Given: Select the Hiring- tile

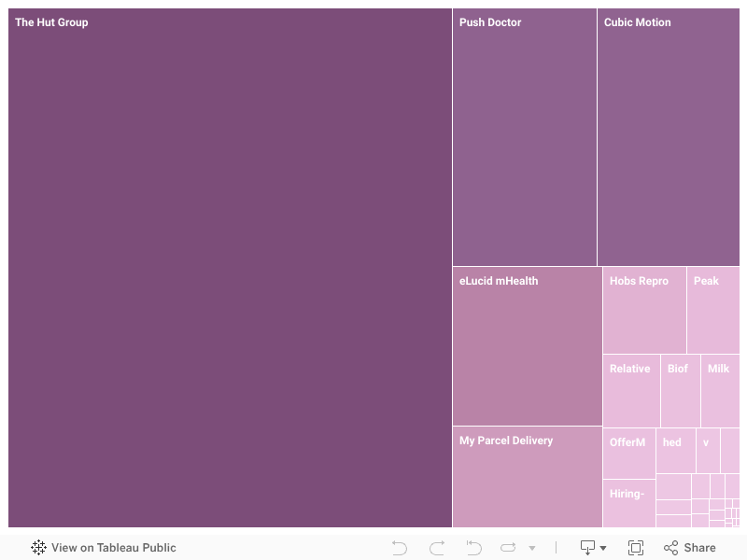Looking at the screenshot, I should (629, 503).
